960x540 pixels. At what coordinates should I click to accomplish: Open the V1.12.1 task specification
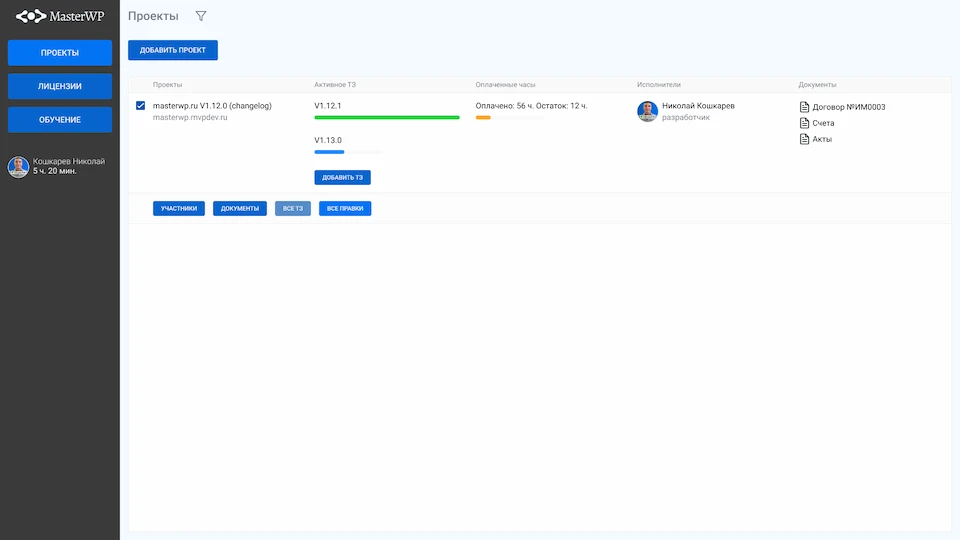328,106
